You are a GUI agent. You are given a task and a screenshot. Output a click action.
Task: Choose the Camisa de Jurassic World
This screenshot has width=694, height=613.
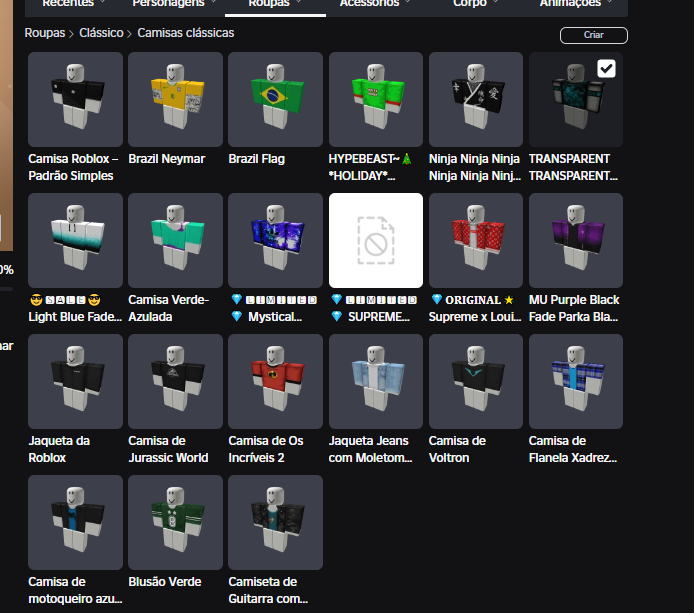pyautogui.click(x=175, y=382)
